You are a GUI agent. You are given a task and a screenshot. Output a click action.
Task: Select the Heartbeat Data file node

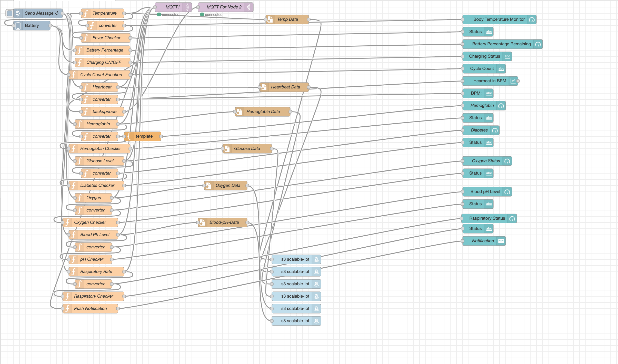(285, 87)
